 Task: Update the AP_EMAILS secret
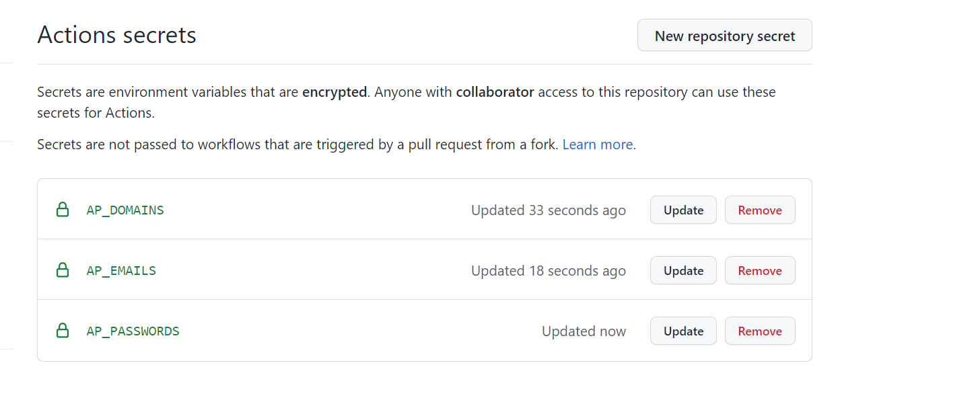[683, 270]
